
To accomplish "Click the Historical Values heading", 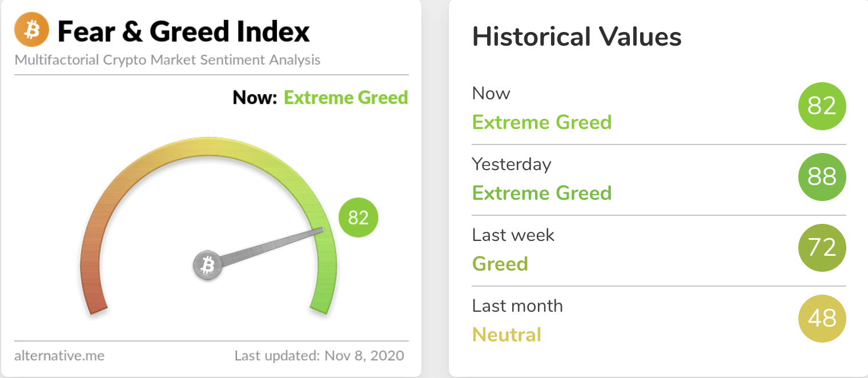I will point(577,37).
